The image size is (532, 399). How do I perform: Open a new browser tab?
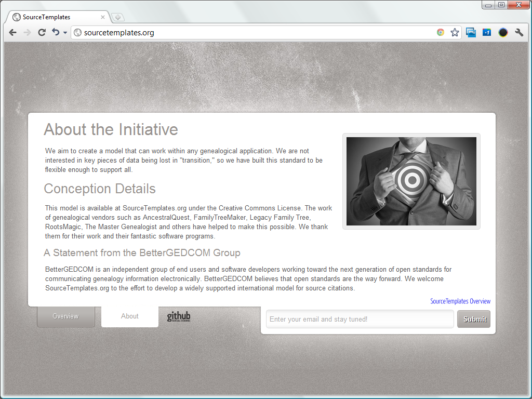[118, 17]
